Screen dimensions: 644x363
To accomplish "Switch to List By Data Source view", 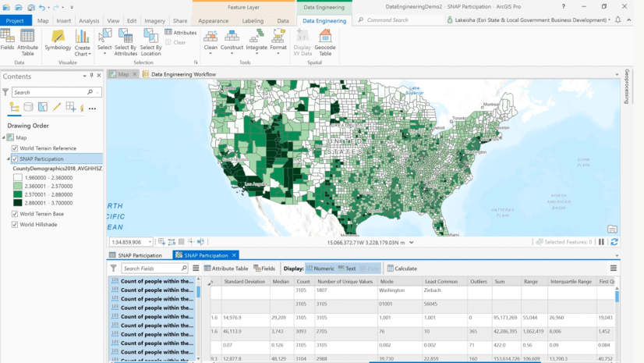I will point(28,107).
